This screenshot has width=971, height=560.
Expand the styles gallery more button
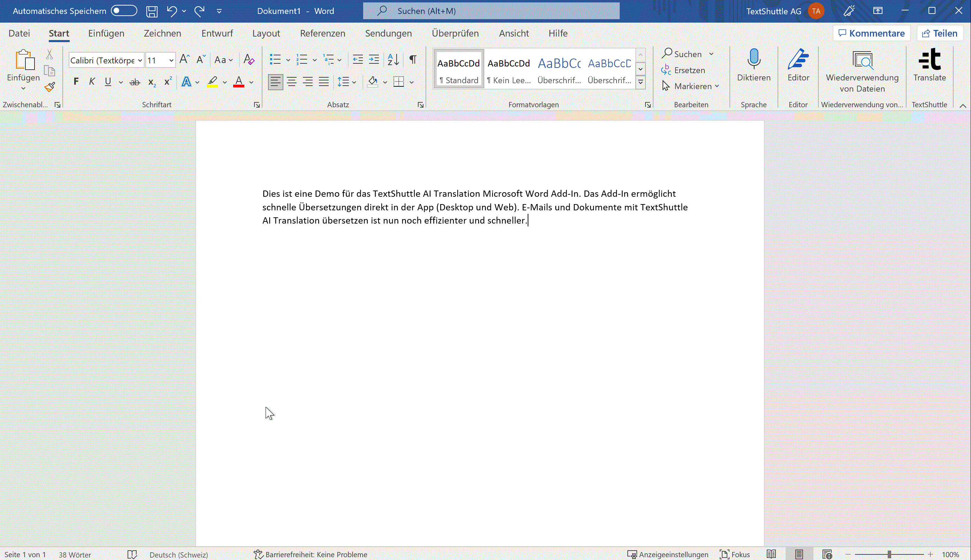coord(640,82)
